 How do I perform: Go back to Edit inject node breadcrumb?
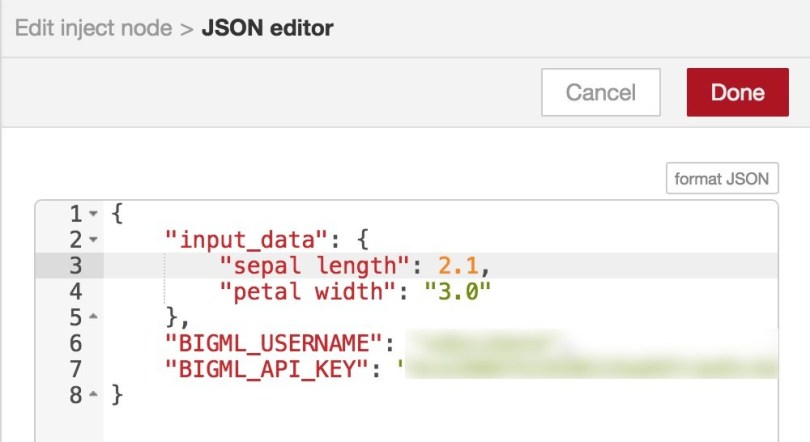coord(91,27)
